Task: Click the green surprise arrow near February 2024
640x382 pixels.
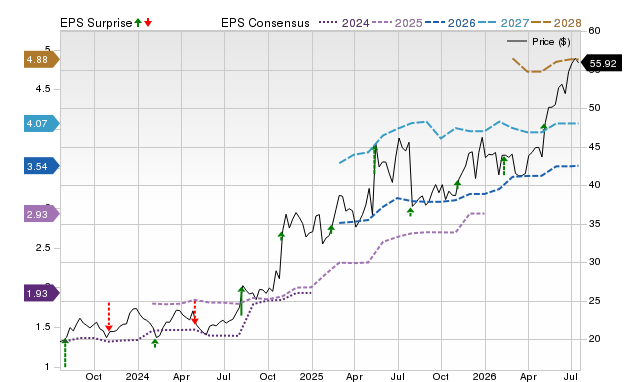Action: (x=155, y=343)
